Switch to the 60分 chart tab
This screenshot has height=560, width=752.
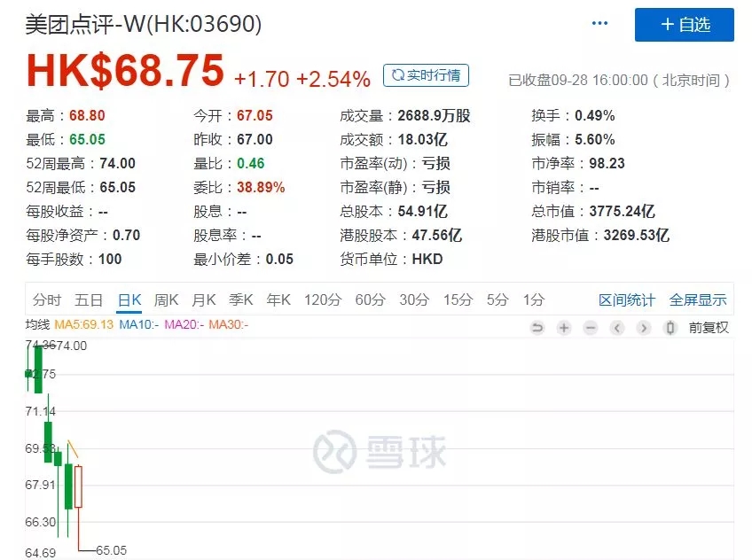pos(371,299)
